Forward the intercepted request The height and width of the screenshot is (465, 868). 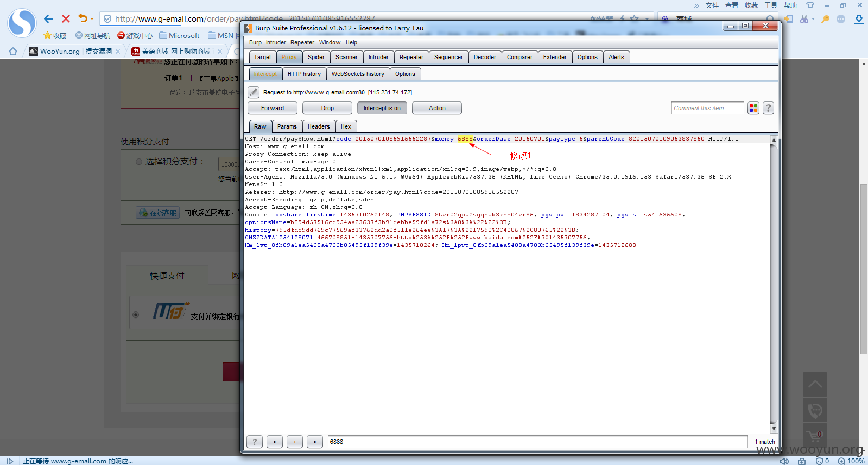pyautogui.click(x=273, y=108)
